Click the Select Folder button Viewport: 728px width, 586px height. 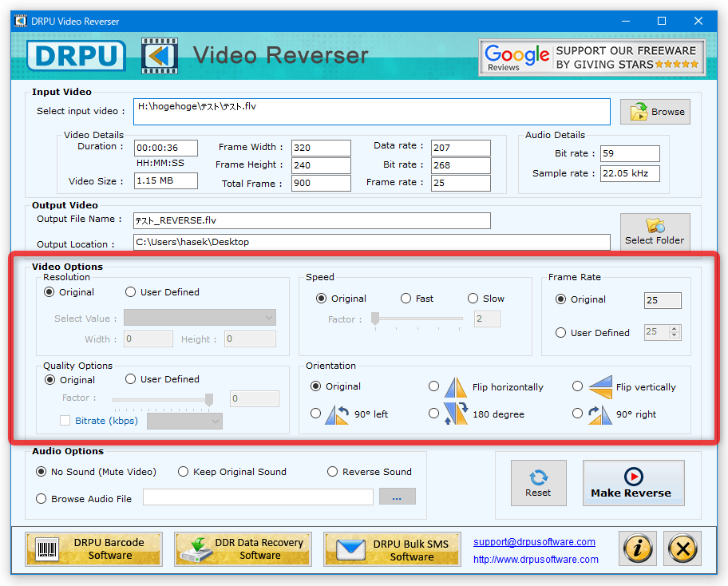[655, 232]
